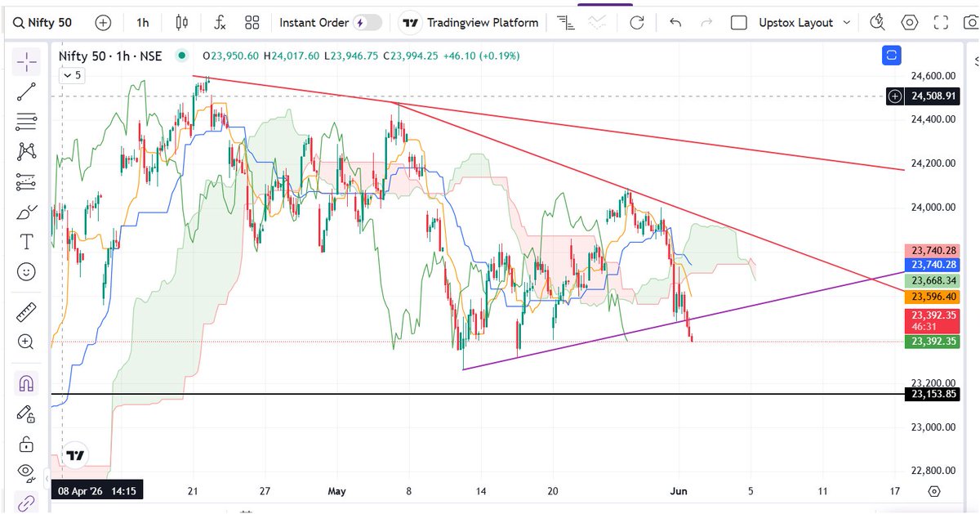The width and height of the screenshot is (980, 514).
Task: Click the May label on time axis
Action: (x=336, y=491)
